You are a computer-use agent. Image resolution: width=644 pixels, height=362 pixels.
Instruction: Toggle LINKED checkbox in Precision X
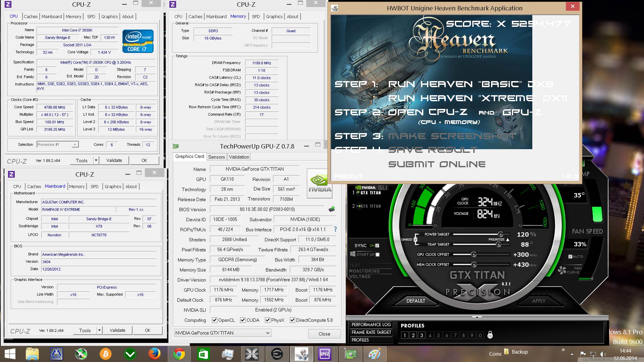point(416,239)
